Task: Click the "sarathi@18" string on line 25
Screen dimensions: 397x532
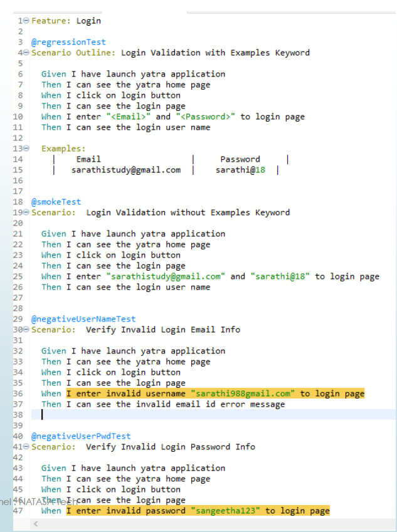Action: (x=280, y=276)
